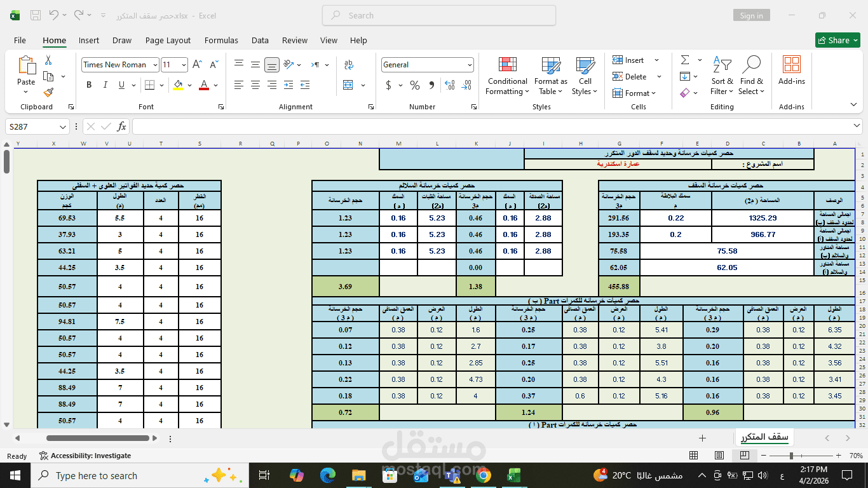Align cell text to the right
The image size is (868, 488).
click(x=272, y=85)
